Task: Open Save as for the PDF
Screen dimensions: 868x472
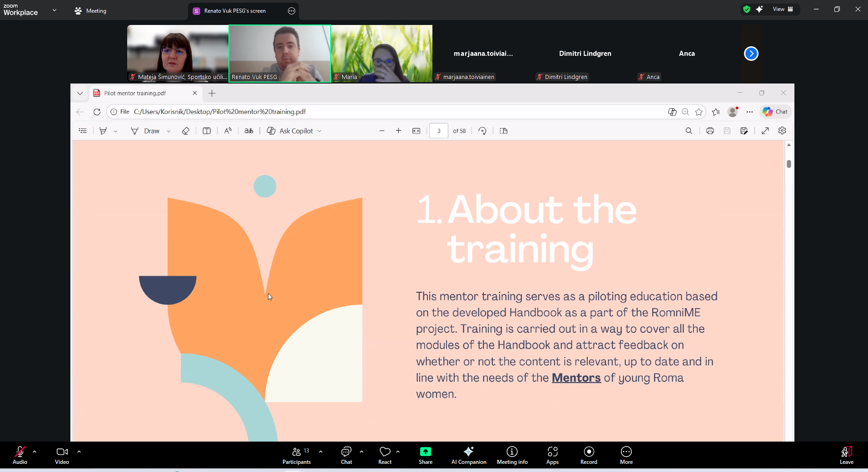Action: click(744, 131)
